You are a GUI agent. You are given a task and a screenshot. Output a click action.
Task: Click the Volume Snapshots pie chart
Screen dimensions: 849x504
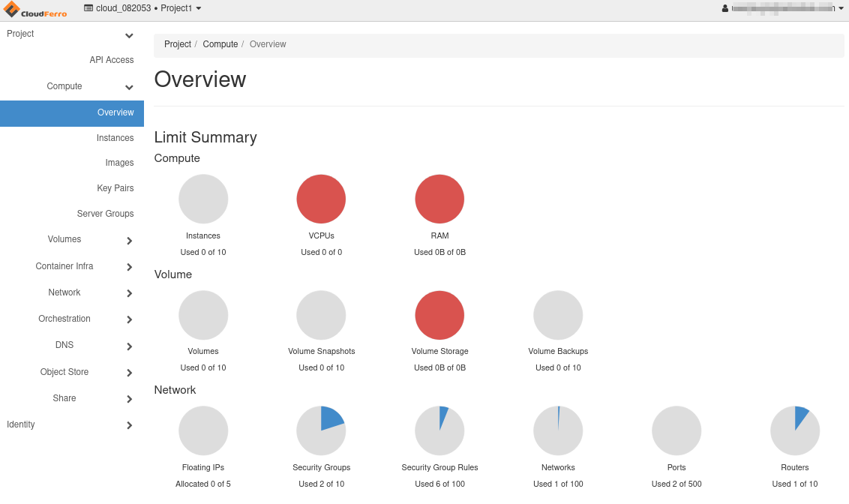tap(321, 315)
